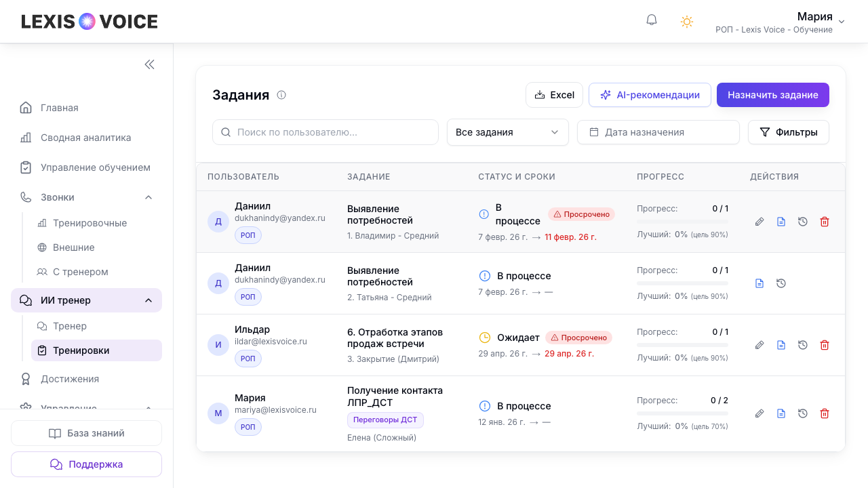Click Пользователь column header
The width and height of the screenshot is (868, 488).
[x=243, y=177]
